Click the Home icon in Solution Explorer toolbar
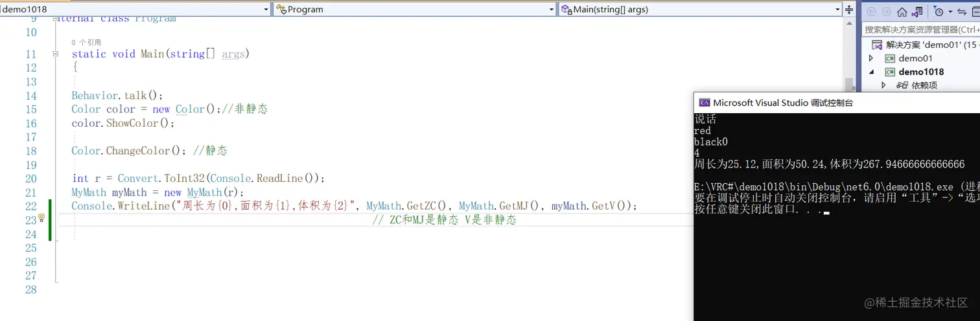 (902, 12)
